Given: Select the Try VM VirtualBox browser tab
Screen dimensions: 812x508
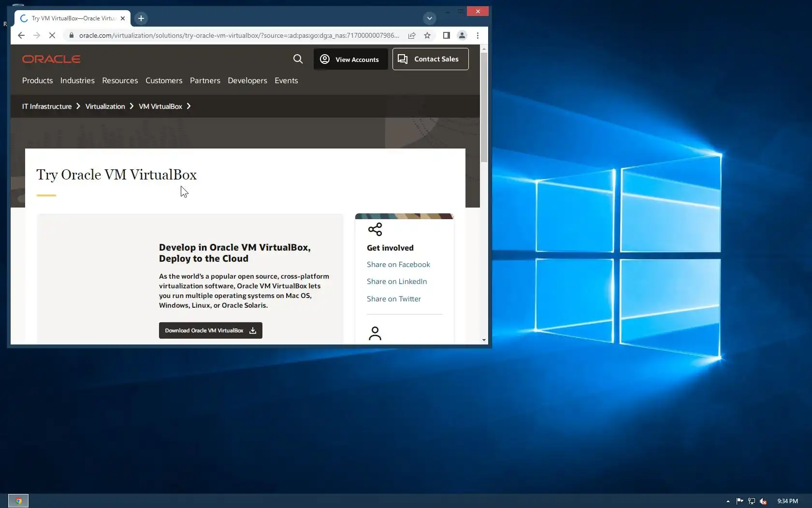Looking at the screenshot, I should [72, 18].
